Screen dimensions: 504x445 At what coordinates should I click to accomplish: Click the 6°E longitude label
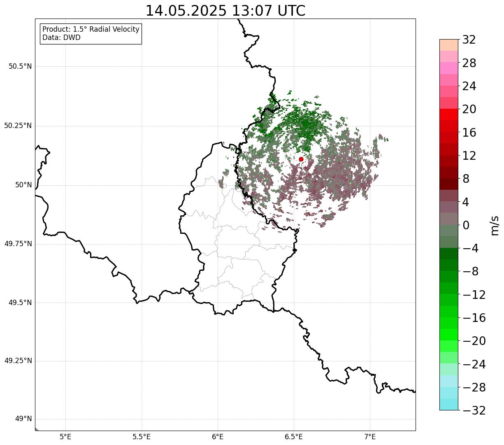[218, 436]
